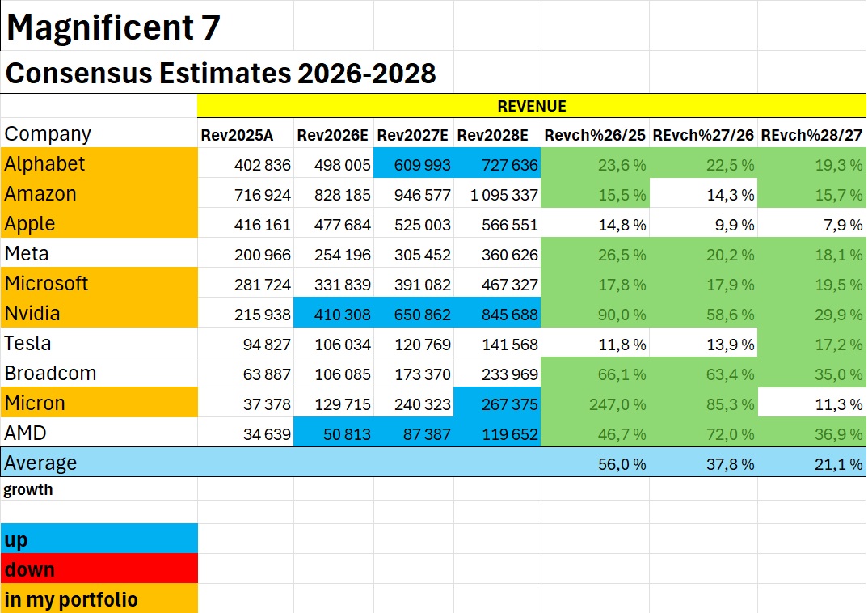Select Micron's growth value 11,3 %
Viewport: 868px width, 613px height.
click(x=812, y=403)
